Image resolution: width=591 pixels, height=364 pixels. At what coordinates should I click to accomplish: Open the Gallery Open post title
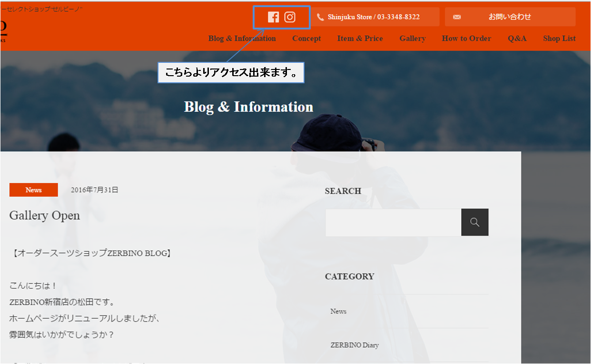coord(45,216)
